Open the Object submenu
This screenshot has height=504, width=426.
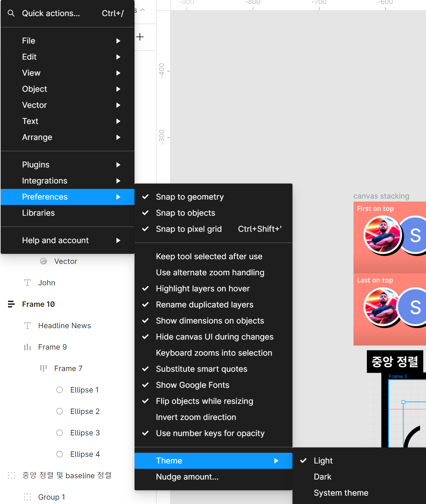click(x=68, y=89)
